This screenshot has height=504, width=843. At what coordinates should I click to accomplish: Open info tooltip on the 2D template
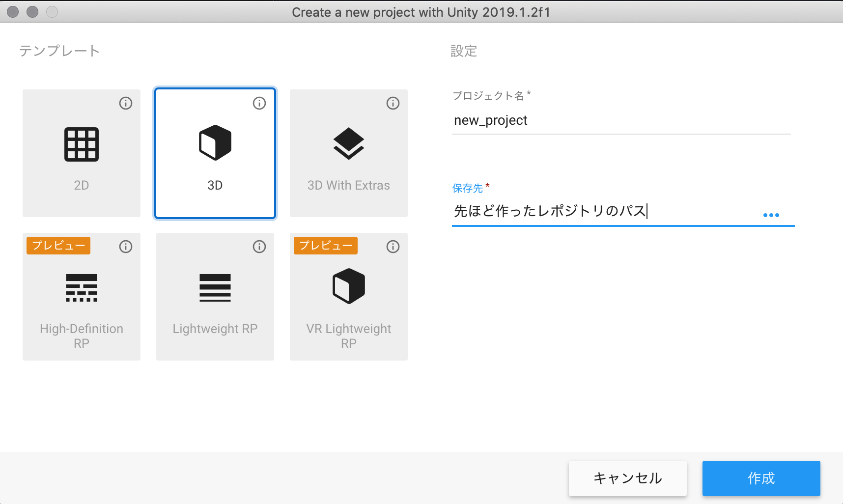125,103
